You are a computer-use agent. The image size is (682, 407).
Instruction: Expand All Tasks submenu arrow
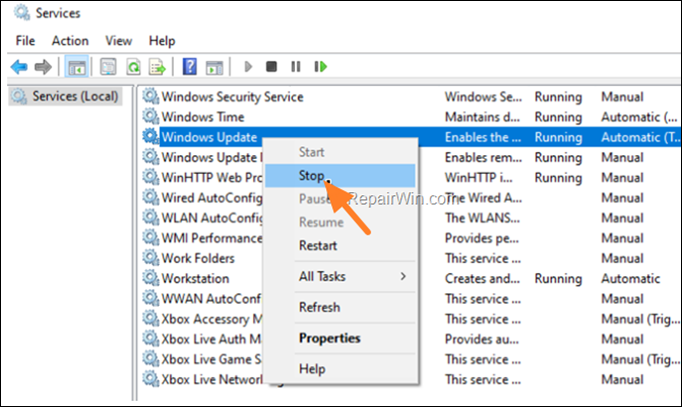tap(403, 276)
